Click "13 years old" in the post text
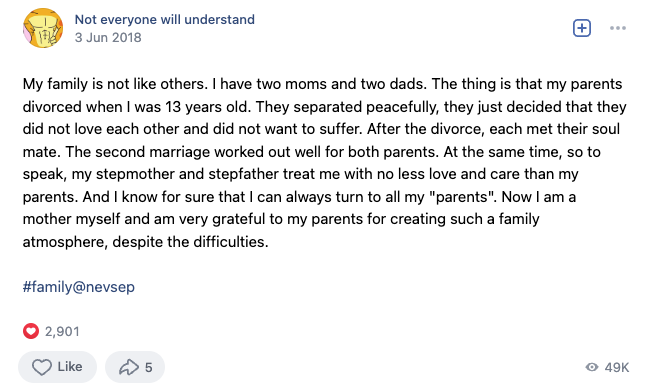The image size is (651, 385). [x=207, y=107]
